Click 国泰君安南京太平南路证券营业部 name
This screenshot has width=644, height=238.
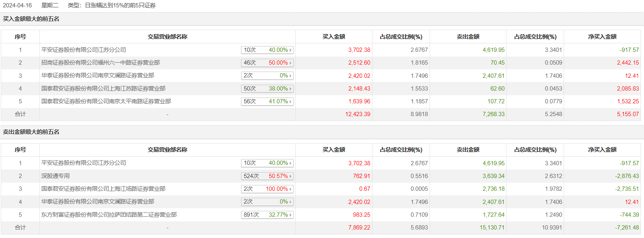[x=106, y=101]
